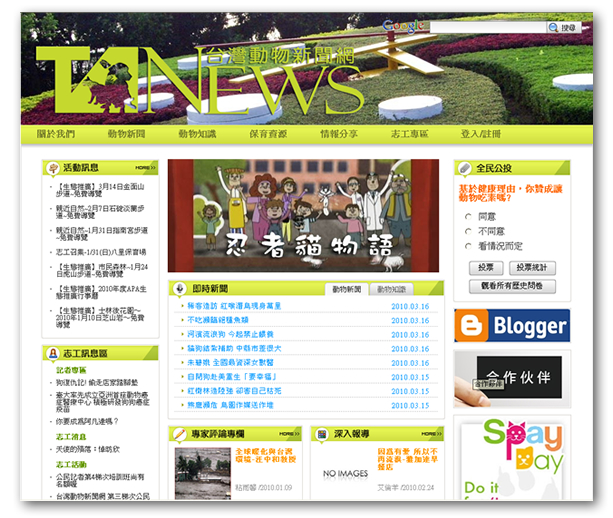Viewport: 613px width, 518px height.
Task: Click the TANews site logo
Action: 200,80
